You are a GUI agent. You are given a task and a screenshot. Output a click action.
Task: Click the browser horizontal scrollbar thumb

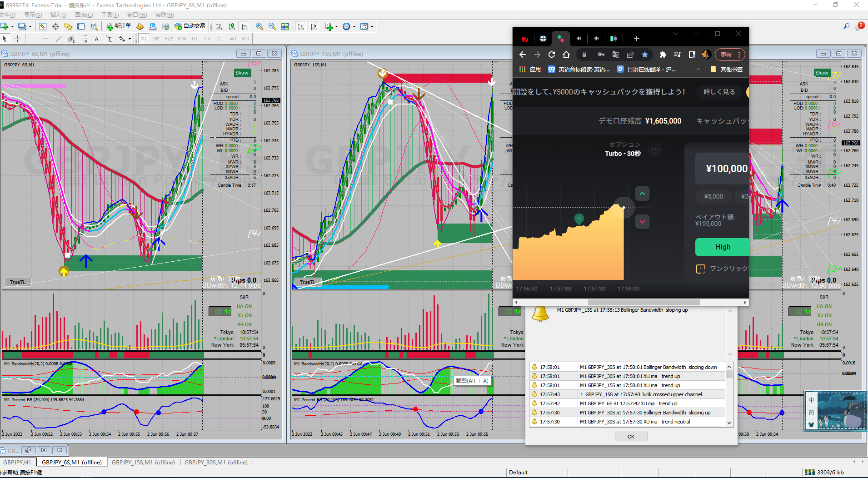644,302
